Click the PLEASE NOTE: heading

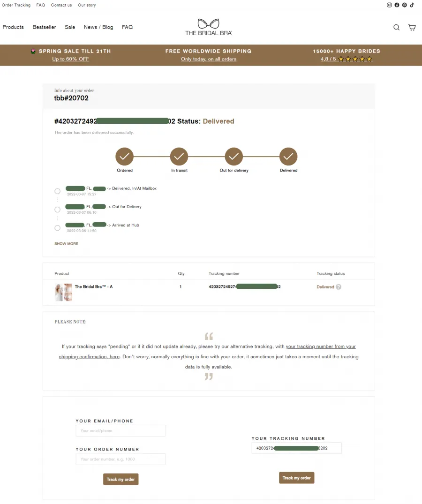(70, 322)
